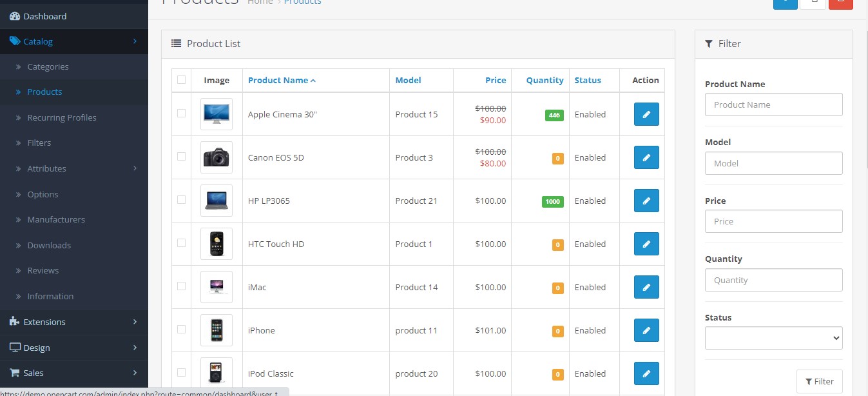Screen dimensions: 868x396
Task: Click the Add New product icon
Action: pyautogui.click(x=785, y=4)
